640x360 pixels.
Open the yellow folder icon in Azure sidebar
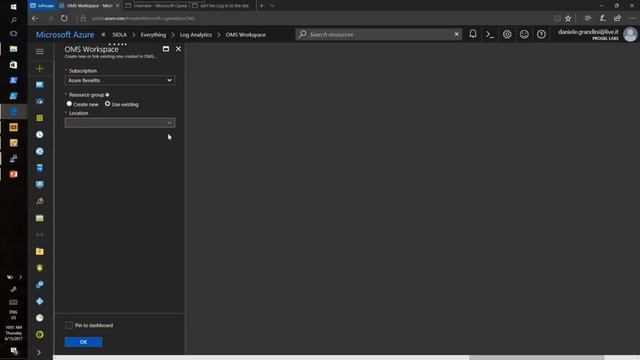40,251
